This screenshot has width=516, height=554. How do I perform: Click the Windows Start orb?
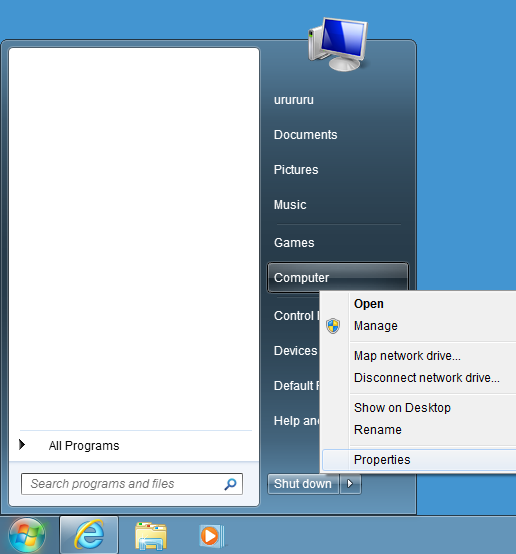click(27, 535)
